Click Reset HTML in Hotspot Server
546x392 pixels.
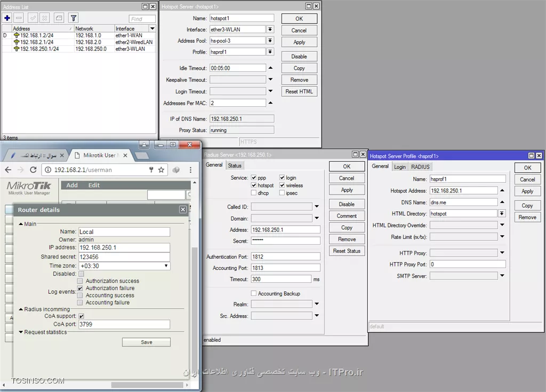coord(299,91)
